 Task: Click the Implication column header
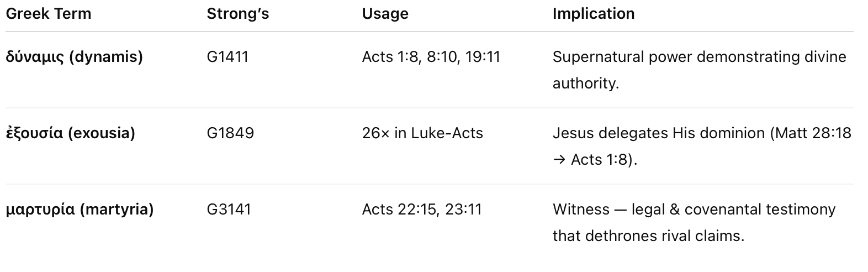point(593,14)
